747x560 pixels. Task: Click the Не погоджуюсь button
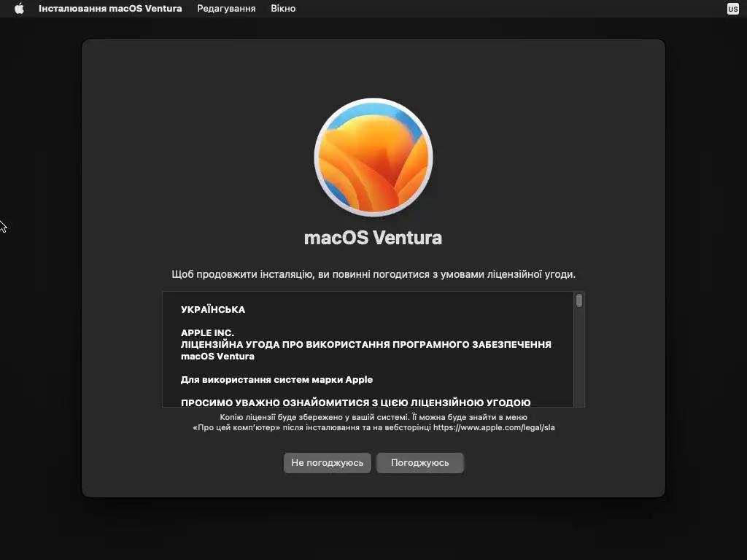328,463
